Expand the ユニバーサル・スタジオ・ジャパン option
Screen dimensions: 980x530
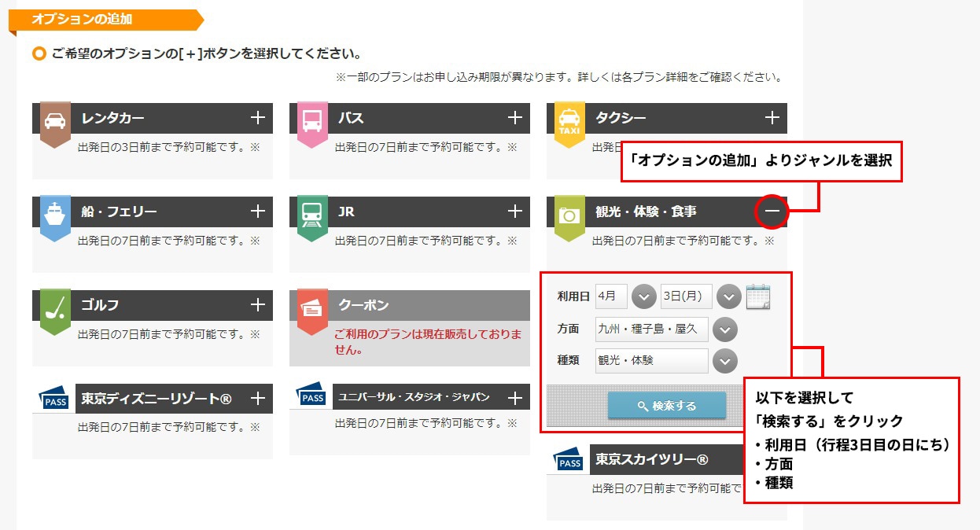point(515,398)
